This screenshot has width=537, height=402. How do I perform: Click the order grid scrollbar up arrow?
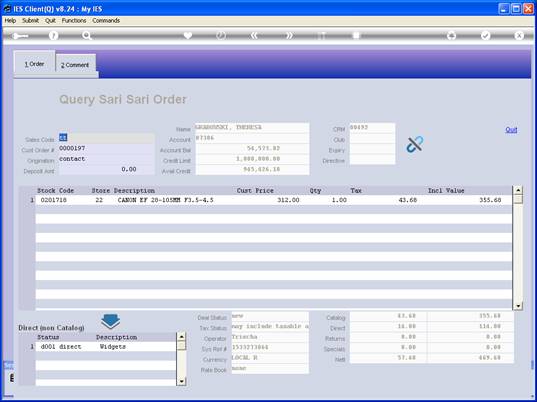[518, 190]
